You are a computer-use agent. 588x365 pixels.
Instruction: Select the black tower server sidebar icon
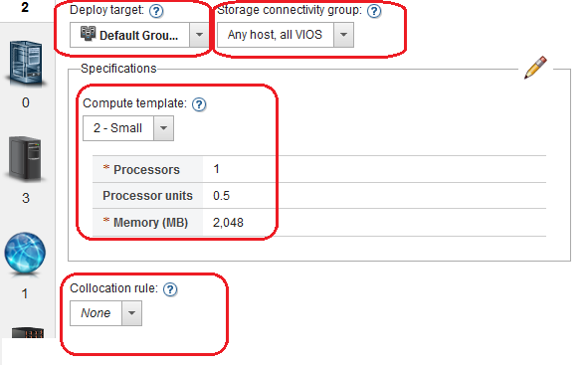point(25,158)
